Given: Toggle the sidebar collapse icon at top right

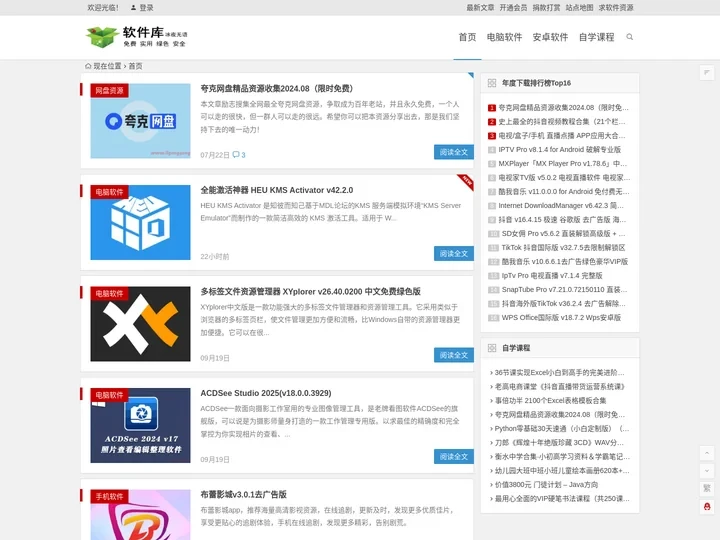Looking at the screenshot, I should [x=707, y=73].
